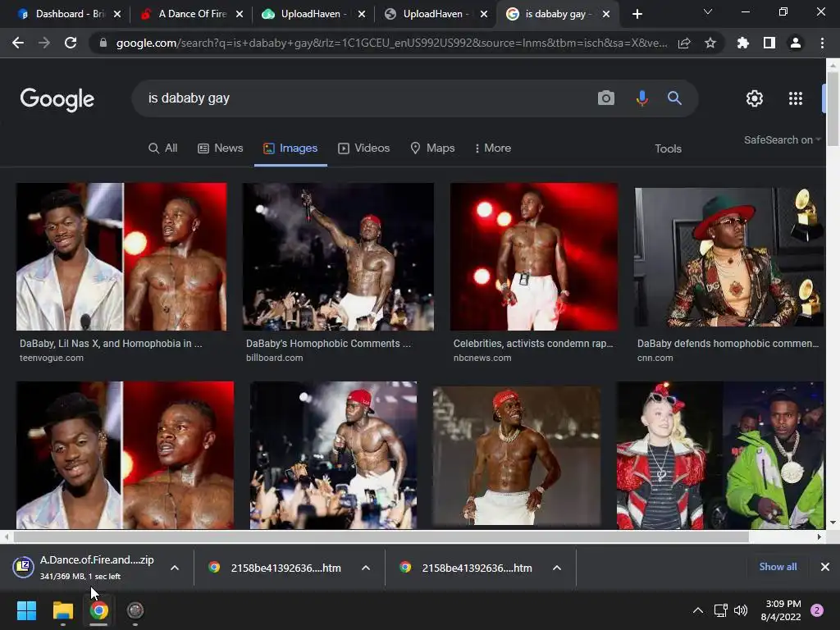This screenshot has width=840, height=630.
Task: Open the round gray taskbar app
Action: click(x=135, y=610)
